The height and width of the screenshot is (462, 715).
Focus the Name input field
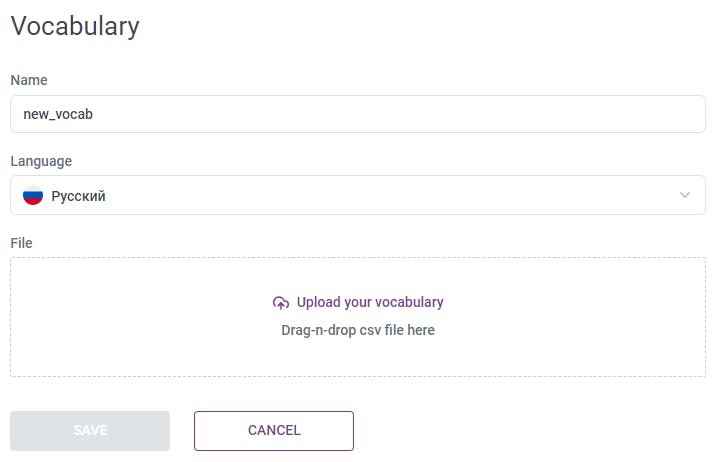(357, 114)
